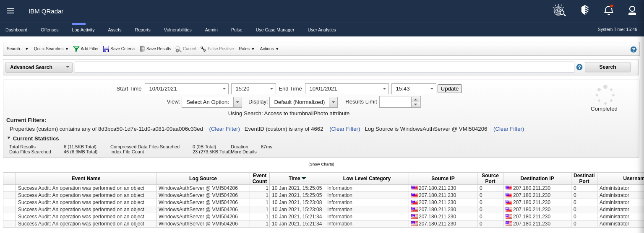Open the User Analytics tab
644x233 pixels.
pyautogui.click(x=322, y=30)
